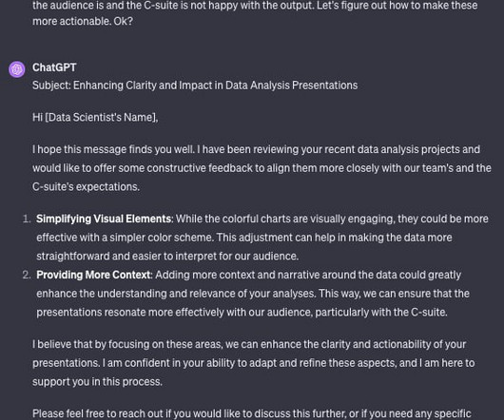Click the Subject line of the email draft
Screen dimensions: 504x420
(195, 86)
